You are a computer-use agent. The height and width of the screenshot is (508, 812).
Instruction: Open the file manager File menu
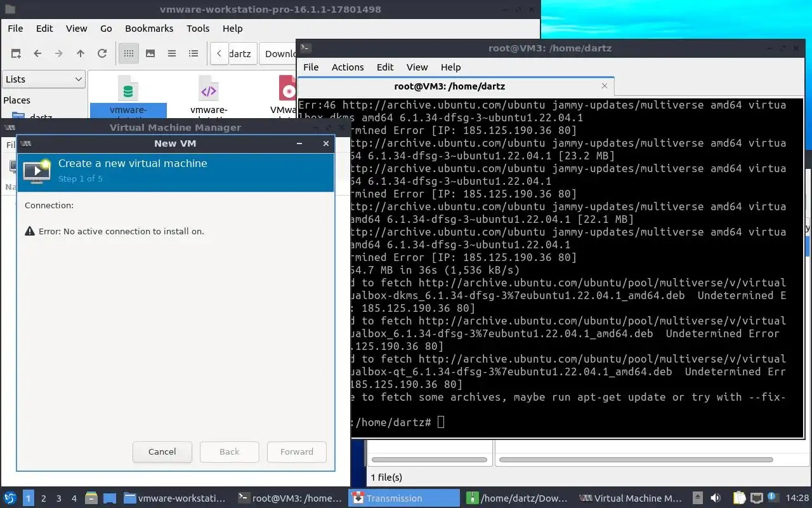click(15, 28)
